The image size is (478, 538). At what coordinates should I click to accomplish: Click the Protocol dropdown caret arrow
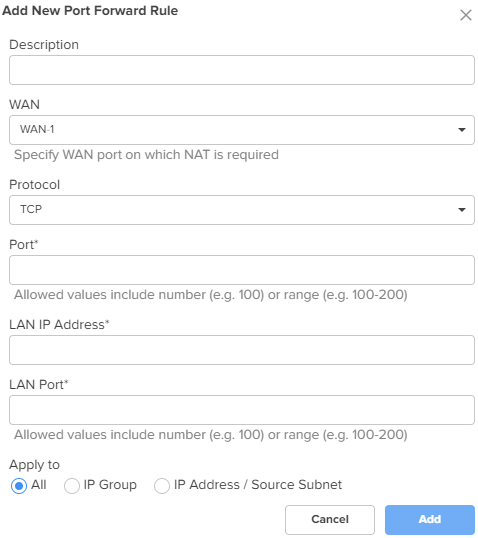click(x=462, y=210)
